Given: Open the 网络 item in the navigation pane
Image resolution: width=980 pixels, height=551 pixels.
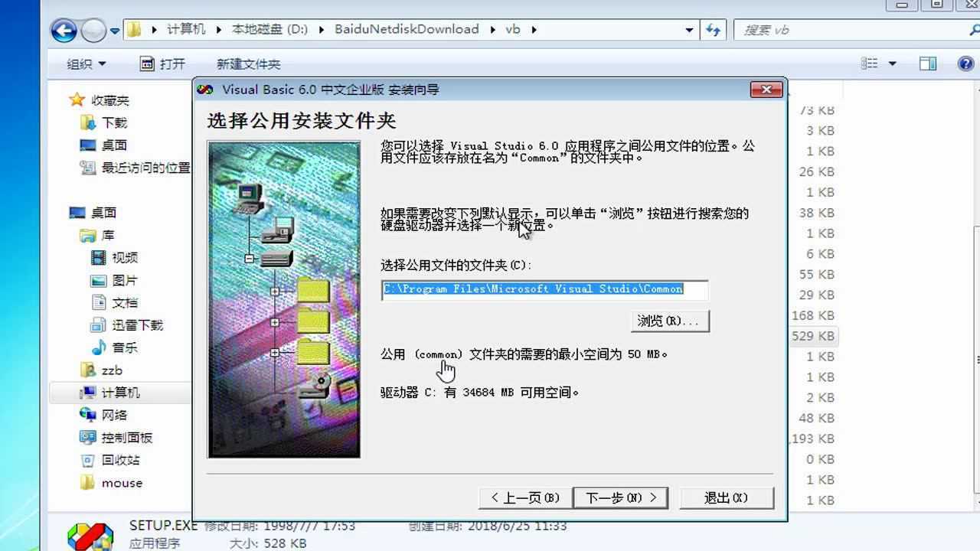Looking at the screenshot, I should (112, 416).
